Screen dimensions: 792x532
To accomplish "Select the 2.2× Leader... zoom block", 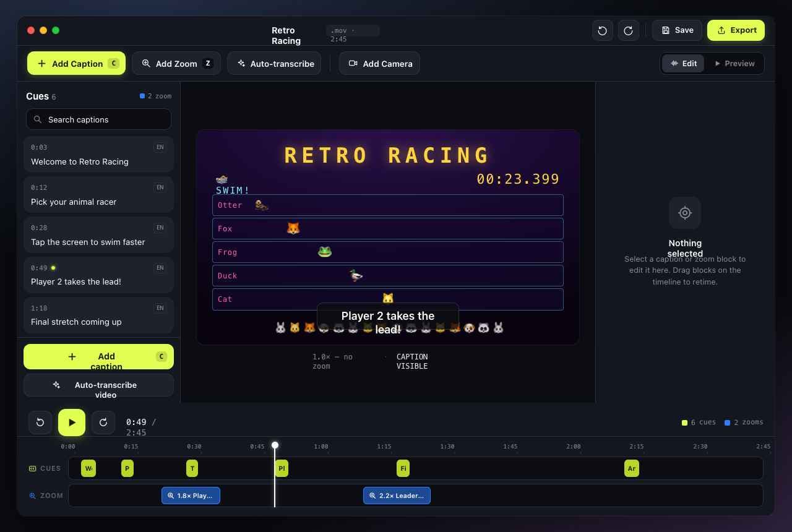I will point(397,496).
